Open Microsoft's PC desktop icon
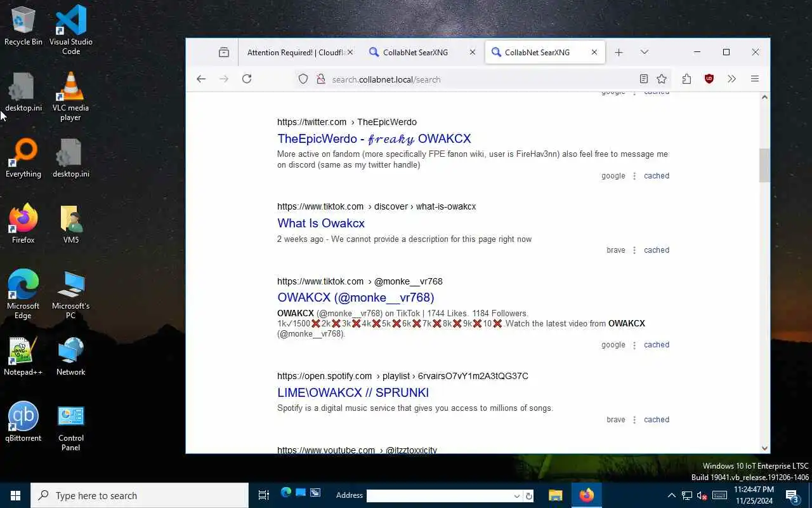Image resolution: width=812 pixels, height=508 pixels. (x=70, y=295)
